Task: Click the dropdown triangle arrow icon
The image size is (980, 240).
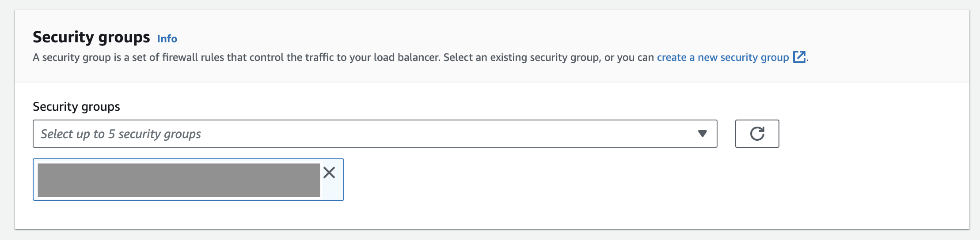Action: (x=702, y=134)
